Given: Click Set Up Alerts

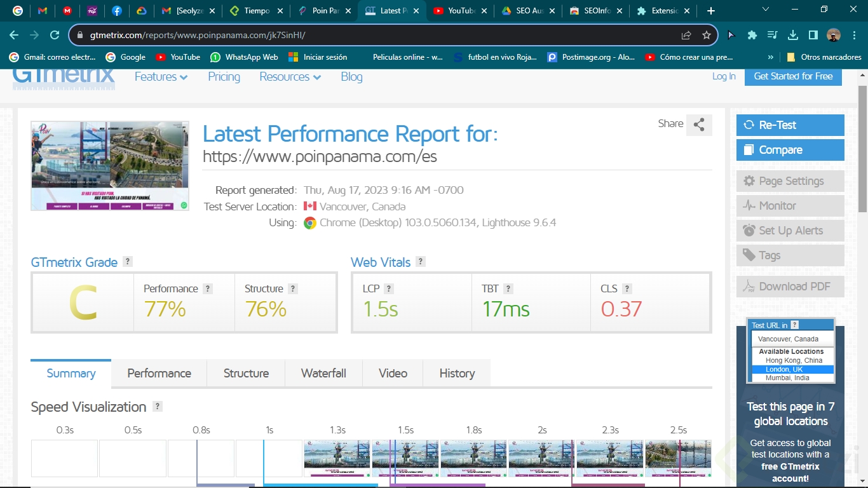Looking at the screenshot, I should tap(790, 231).
